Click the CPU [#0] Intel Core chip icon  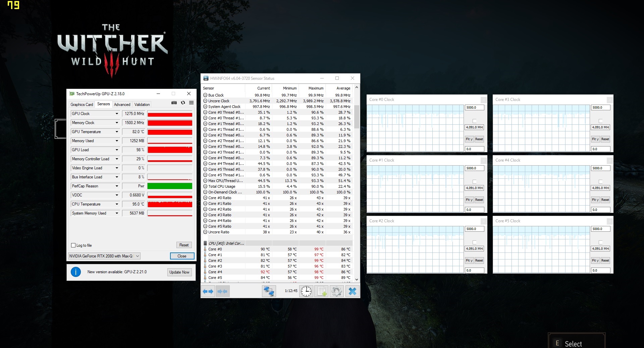point(205,243)
